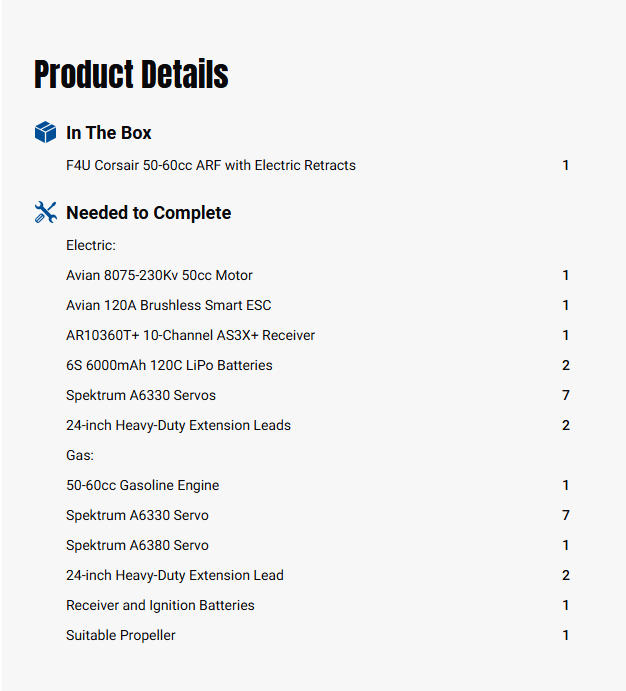This screenshot has height=691, width=626.
Task: Click quantity 7 beside Spektrum A6330 Servos
Action: pyautogui.click(x=566, y=395)
